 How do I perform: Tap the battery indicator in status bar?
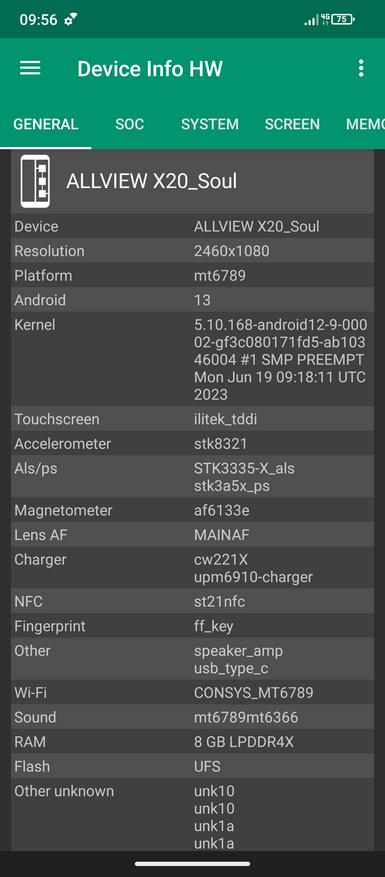pos(342,20)
